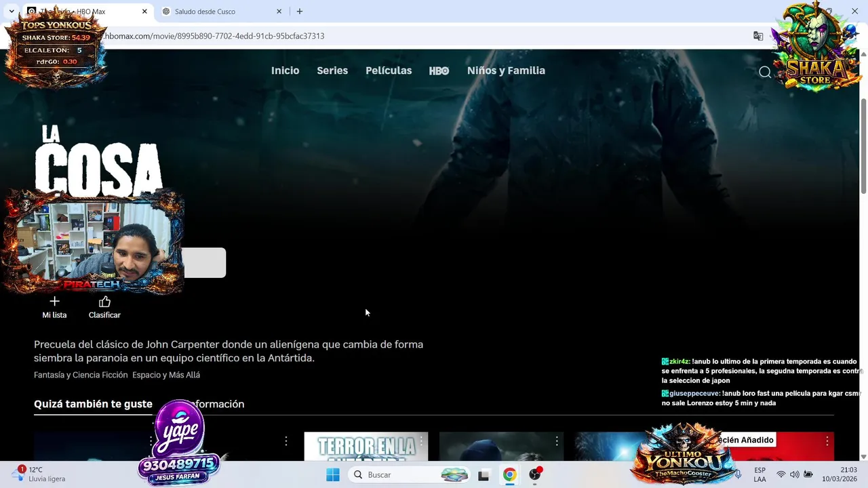Open the tab search dropdown chevron
Image resolution: width=868 pixels, height=488 pixels.
pyautogui.click(x=12, y=12)
